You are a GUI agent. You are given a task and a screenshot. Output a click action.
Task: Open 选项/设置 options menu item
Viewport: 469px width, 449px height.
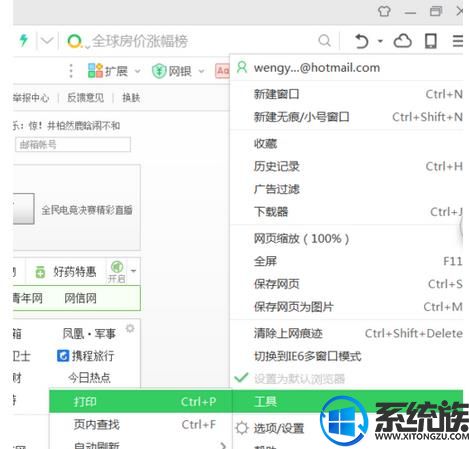point(279,428)
